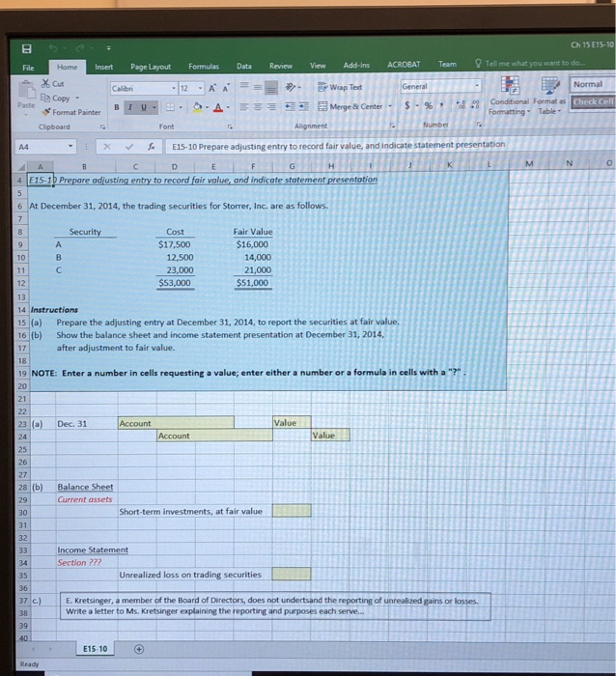Apply the percent style
Image resolution: width=616 pixels, height=676 pixels.
coord(428,105)
